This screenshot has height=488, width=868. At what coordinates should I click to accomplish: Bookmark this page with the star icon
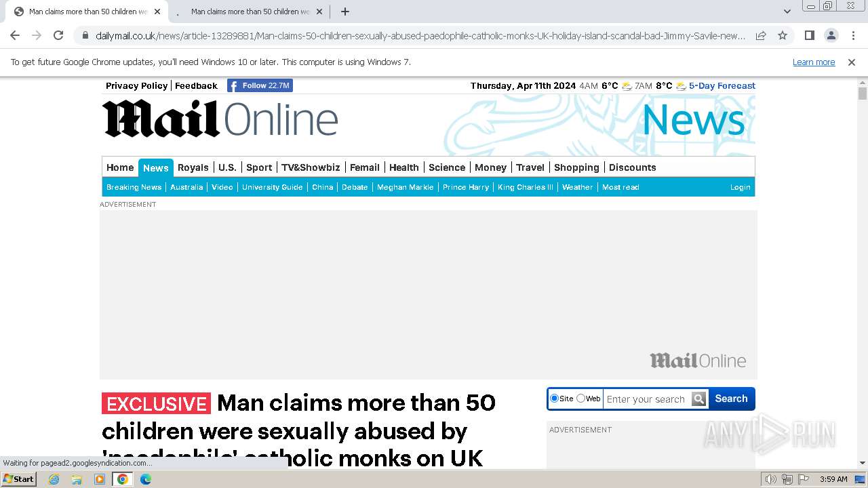click(783, 35)
